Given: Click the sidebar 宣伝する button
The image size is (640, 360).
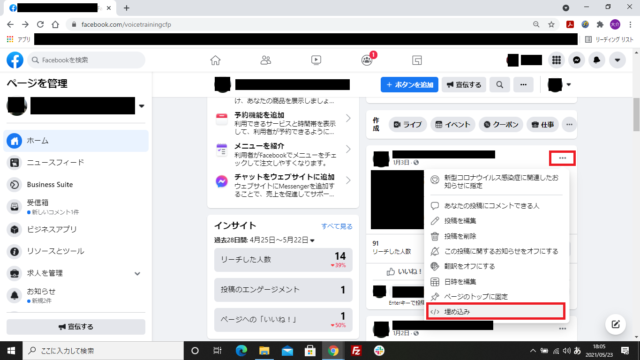Looking at the screenshot, I should [x=76, y=327].
